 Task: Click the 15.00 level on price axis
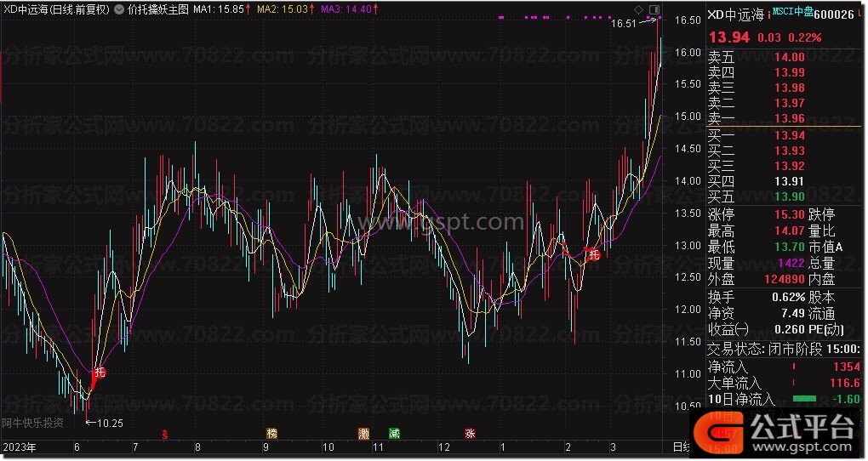pos(688,117)
